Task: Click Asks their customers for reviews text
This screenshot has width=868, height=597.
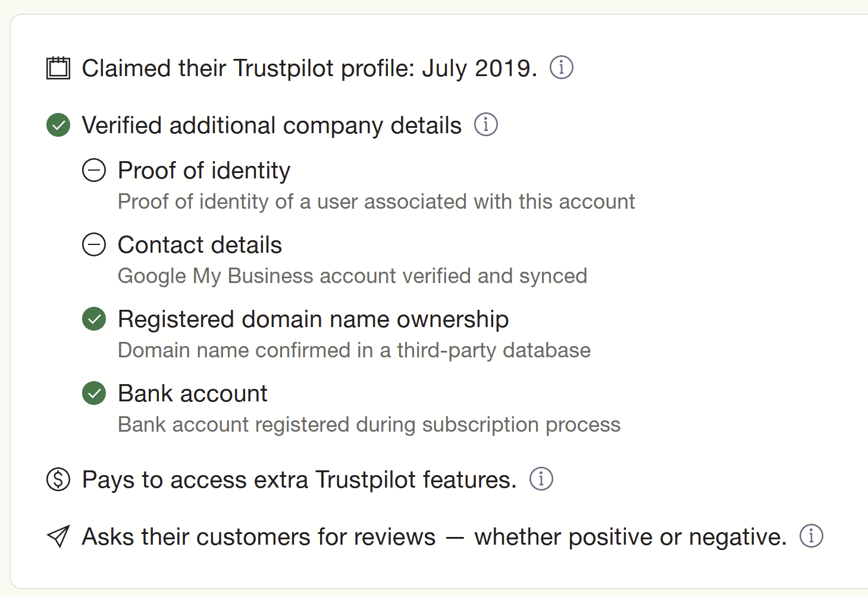Action: pyautogui.click(x=434, y=537)
